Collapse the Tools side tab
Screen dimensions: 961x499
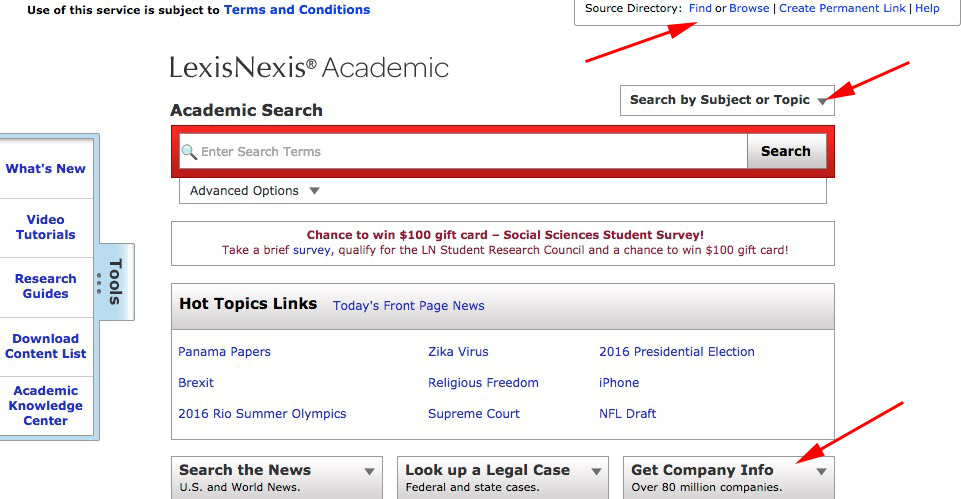116,282
